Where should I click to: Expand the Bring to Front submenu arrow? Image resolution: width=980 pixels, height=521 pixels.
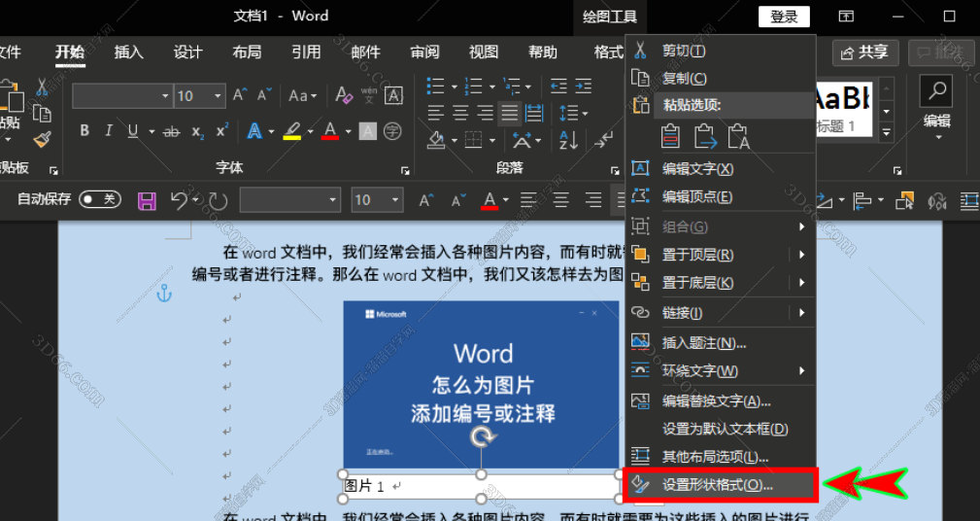coord(802,255)
